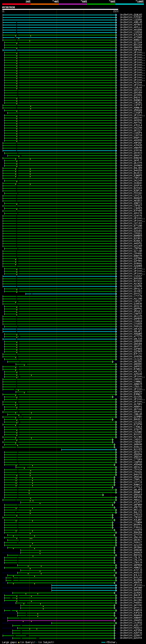146x644 pixels.
Task: Click the red 20% identity legend segment
Action: pyautogui.click(x=16, y=4)
